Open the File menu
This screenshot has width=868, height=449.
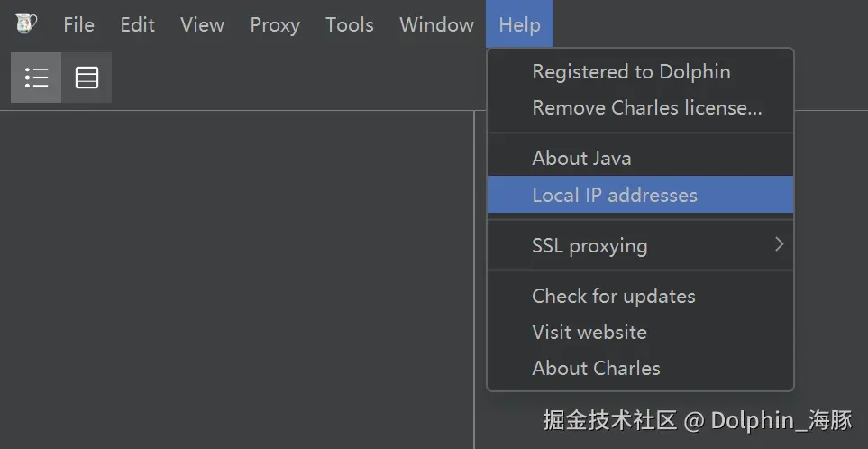coord(78,24)
